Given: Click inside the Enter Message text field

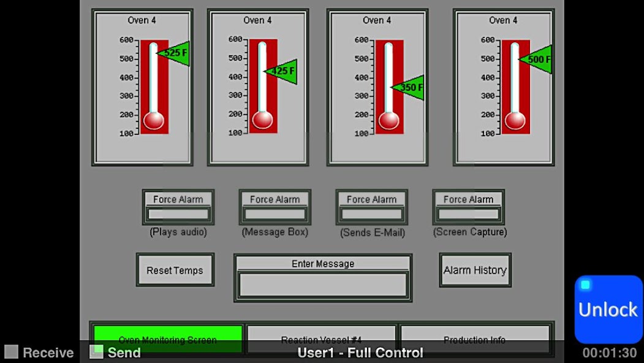Looking at the screenshot, I should (x=322, y=285).
